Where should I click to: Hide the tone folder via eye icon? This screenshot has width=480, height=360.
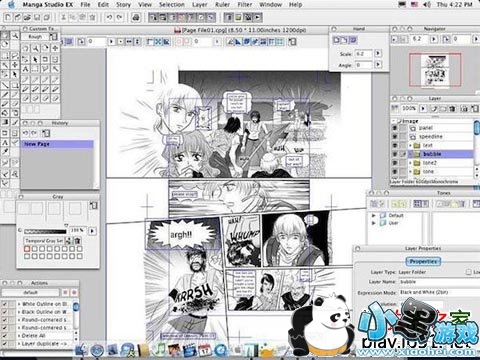tap(395, 171)
